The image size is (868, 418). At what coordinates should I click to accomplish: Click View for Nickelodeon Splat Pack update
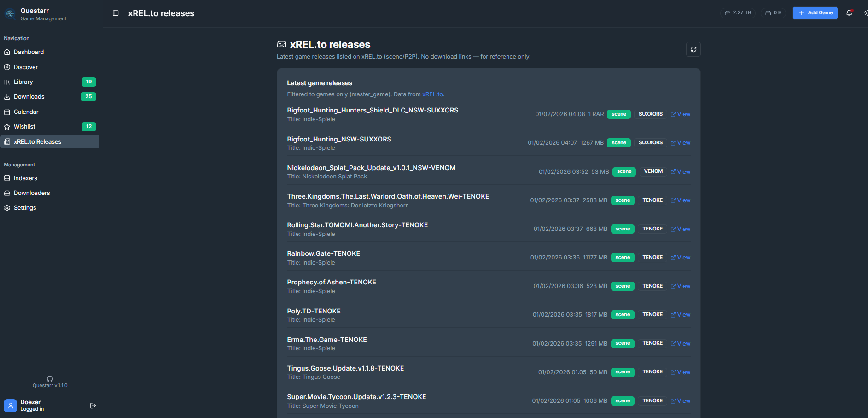[x=680, y=172]
